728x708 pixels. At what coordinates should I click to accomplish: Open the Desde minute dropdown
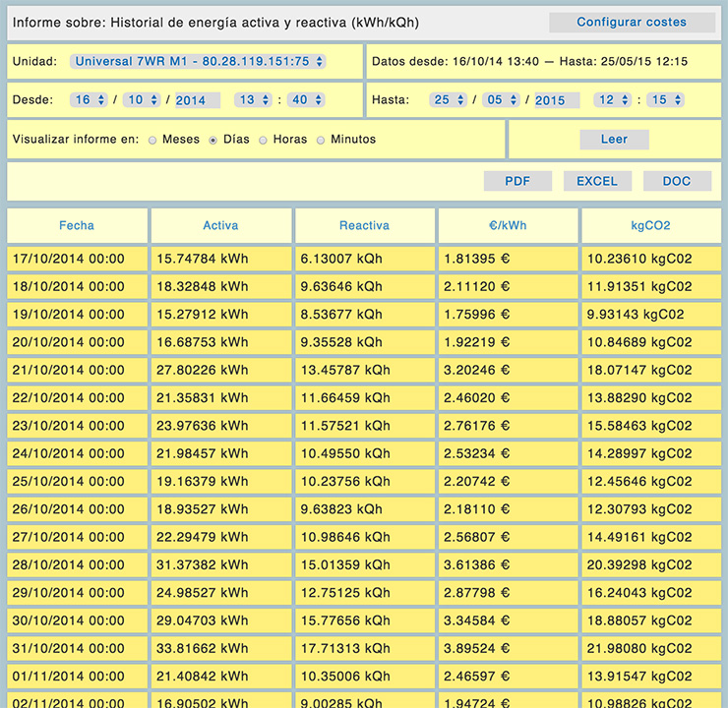[306, 100]
